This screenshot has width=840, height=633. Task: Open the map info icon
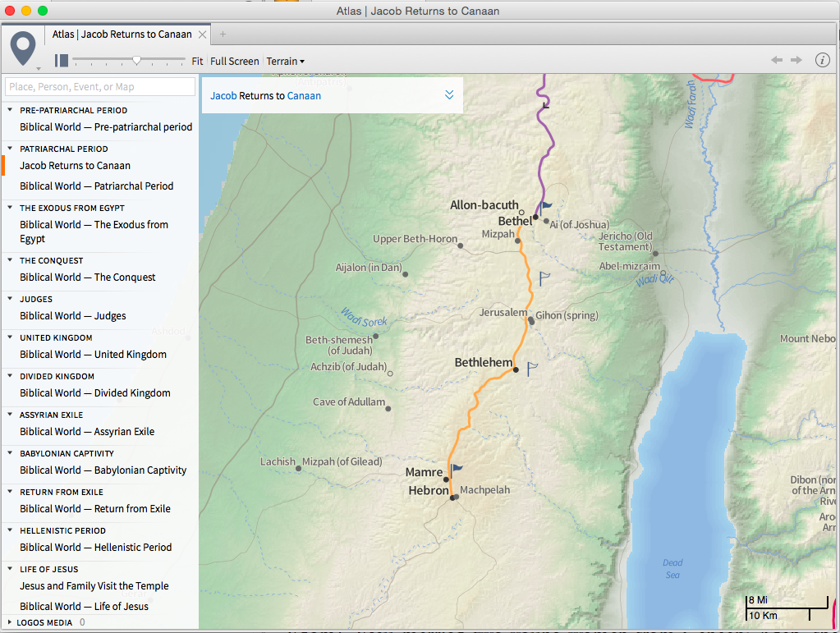(822, 60)
